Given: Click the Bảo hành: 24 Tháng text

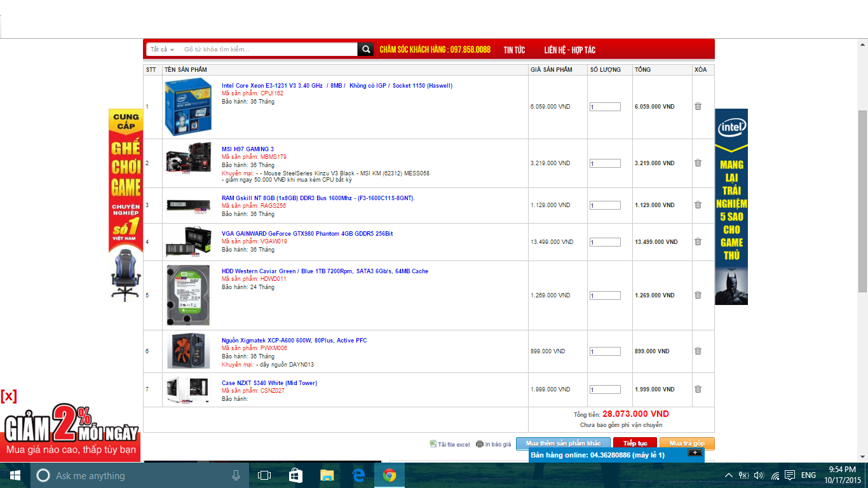Looking at the screenshot, I should click(248, 287).
